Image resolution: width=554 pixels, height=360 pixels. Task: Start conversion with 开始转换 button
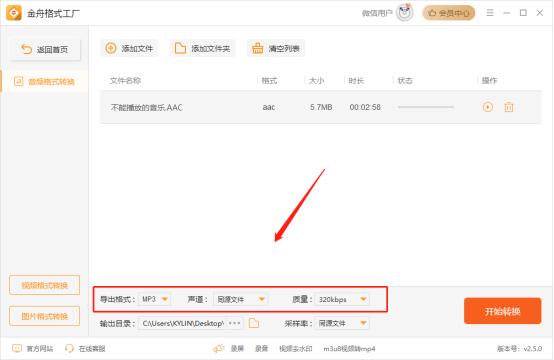[x=502, y=311]
